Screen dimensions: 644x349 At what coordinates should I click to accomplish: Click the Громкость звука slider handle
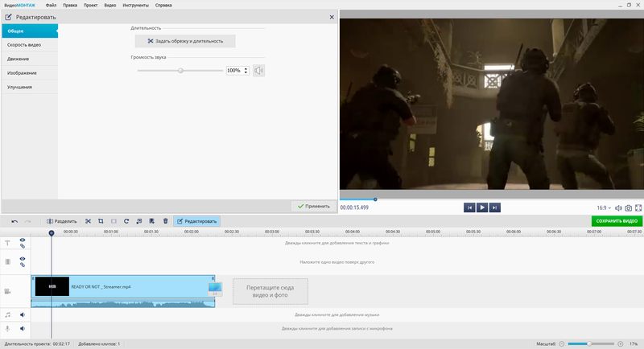pos(180,71)
